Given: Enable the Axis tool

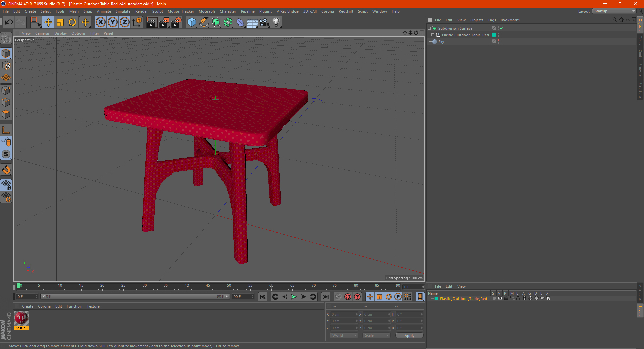Looking at the screenshot, I should (x=6, y=130).
